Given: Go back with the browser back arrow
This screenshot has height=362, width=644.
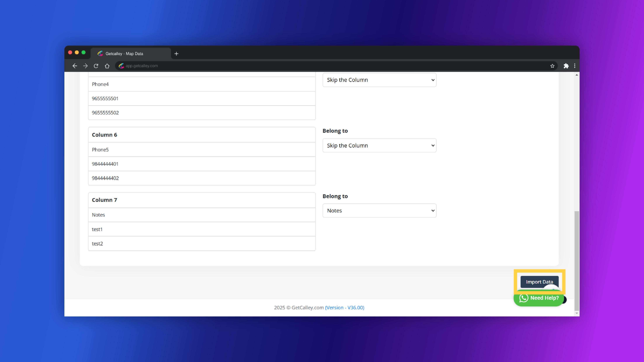Looking at the screenshot, I should click(x=74, y=66).
